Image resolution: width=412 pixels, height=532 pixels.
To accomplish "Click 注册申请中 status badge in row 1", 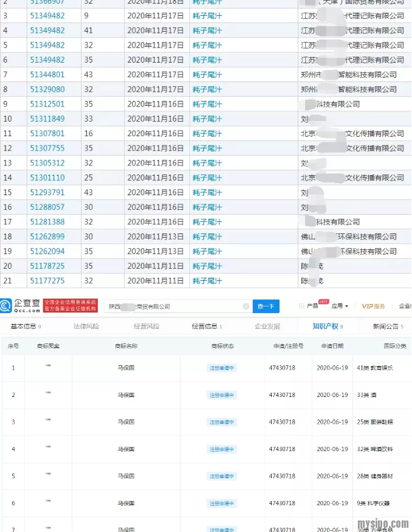I will tap(222, 368).
